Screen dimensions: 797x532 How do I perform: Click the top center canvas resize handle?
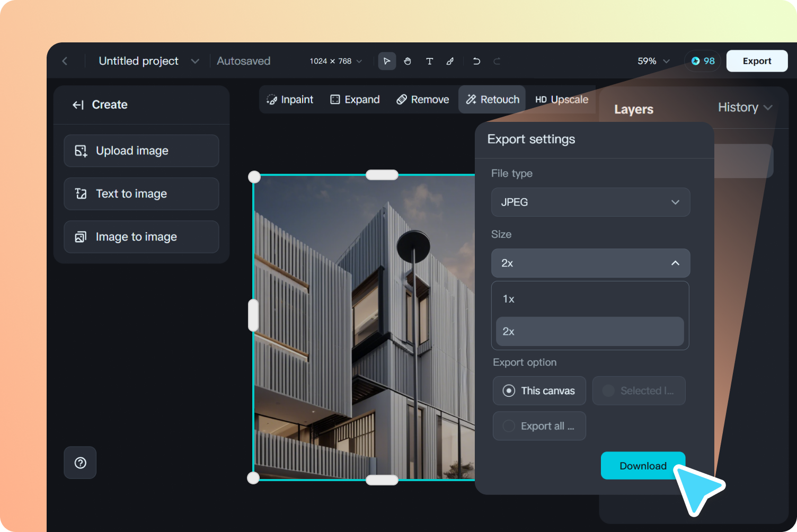tap(382, 175)
